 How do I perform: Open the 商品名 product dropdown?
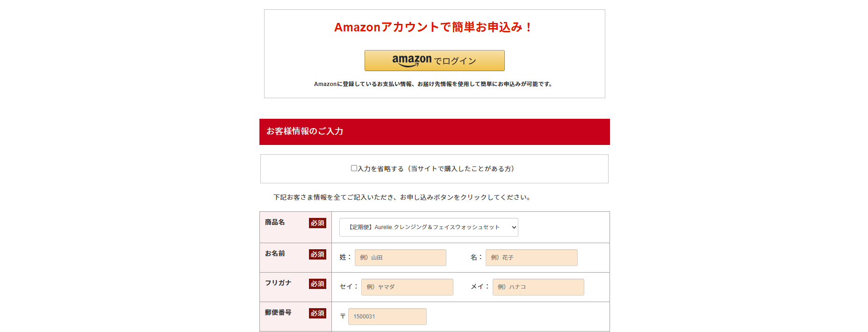pos(429,227)
